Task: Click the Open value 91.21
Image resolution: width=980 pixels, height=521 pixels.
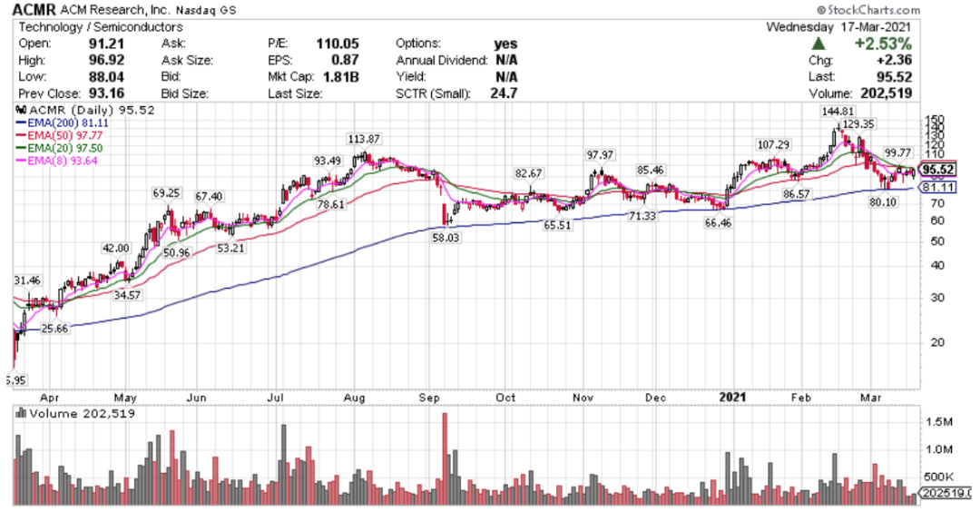Action: click(x=106, y=44)
